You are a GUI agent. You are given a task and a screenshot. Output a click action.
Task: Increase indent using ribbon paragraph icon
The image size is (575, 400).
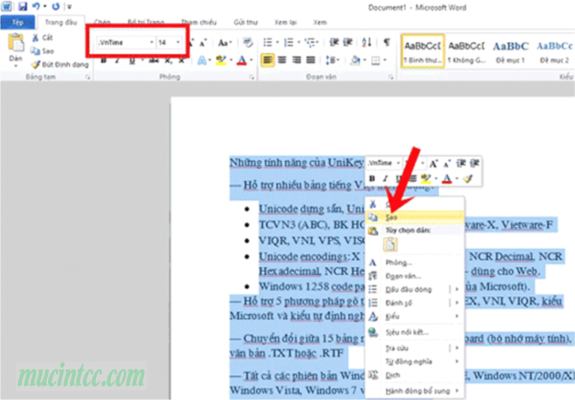(348, 43)
